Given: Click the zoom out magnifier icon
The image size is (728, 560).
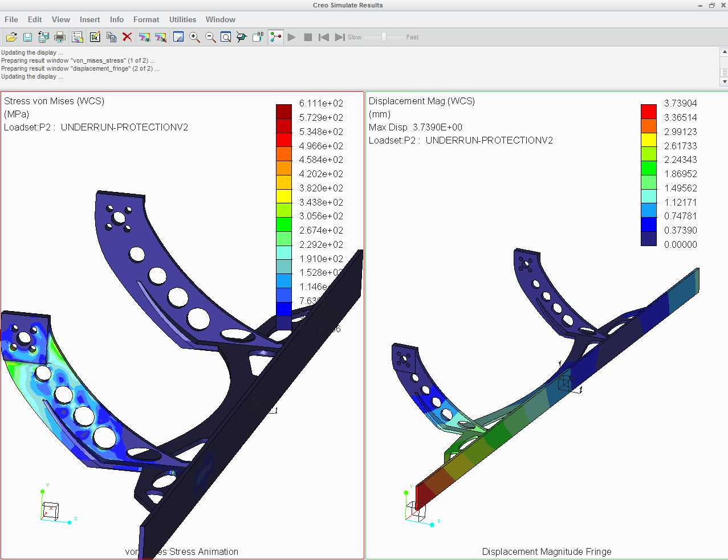Looking at the screenshot, I should (x=210, y=37).
